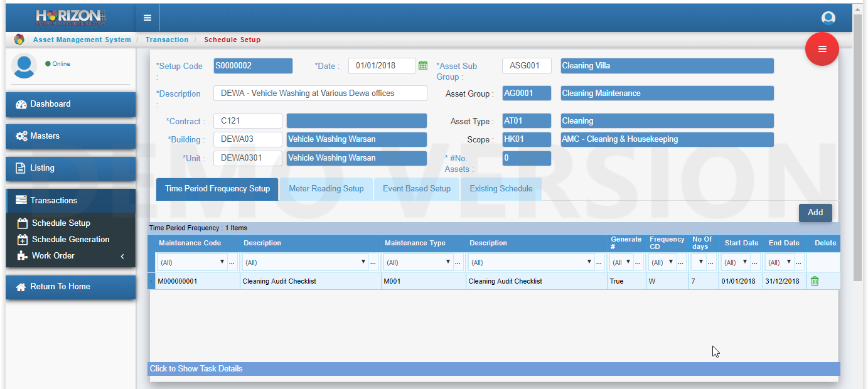Sort by Frequency CD column header

[667, 243]
